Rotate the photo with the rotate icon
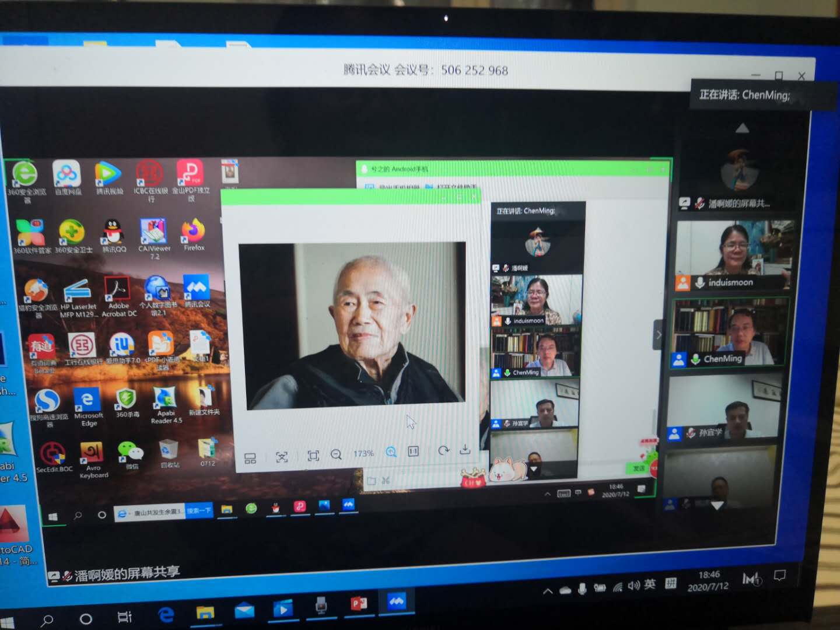 [x=443, y=450]
